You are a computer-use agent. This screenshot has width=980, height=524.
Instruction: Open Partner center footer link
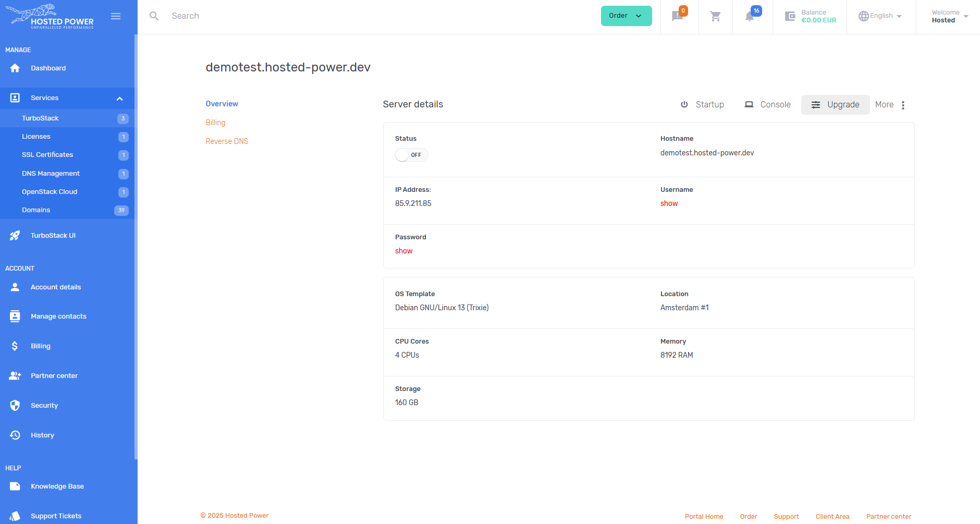point(888,517)
